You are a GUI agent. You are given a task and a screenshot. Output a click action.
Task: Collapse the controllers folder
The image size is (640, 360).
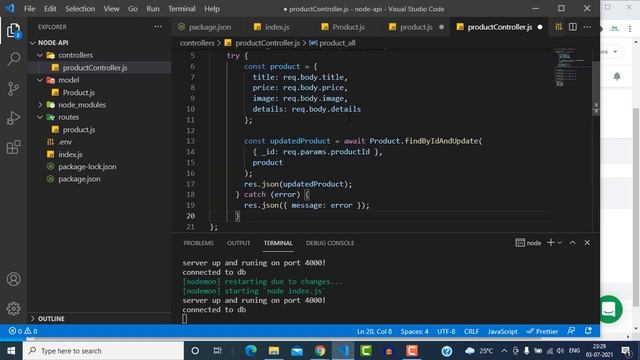pos(40,55)
